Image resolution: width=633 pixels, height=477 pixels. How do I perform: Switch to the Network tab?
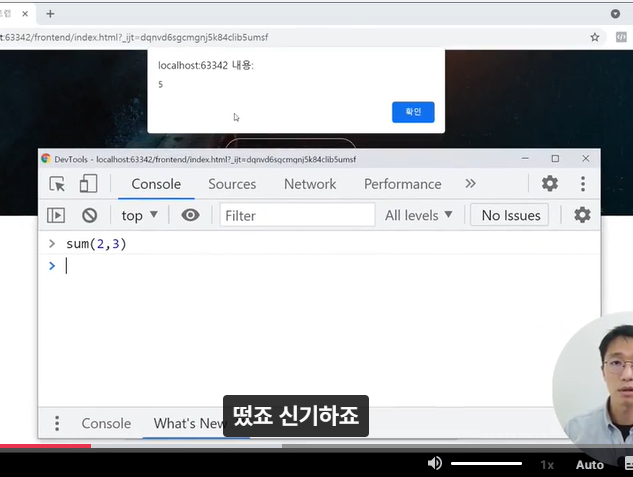310,184
